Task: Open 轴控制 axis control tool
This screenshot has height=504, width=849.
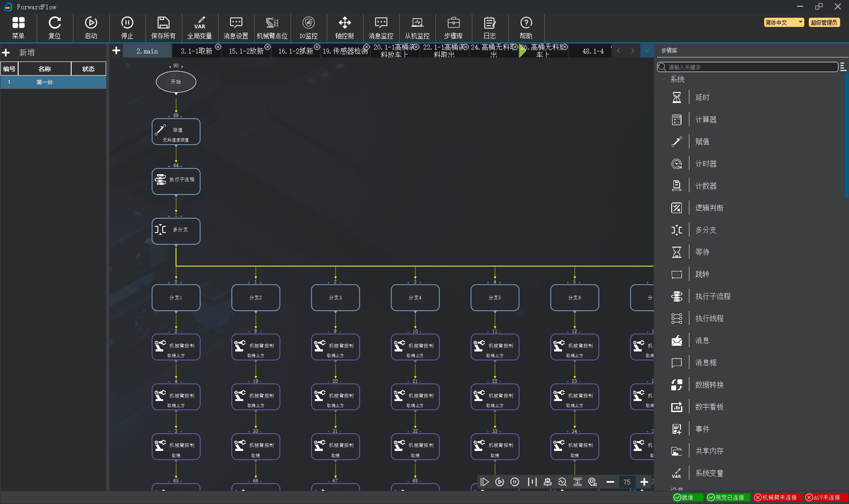Action: pos(344,27)
